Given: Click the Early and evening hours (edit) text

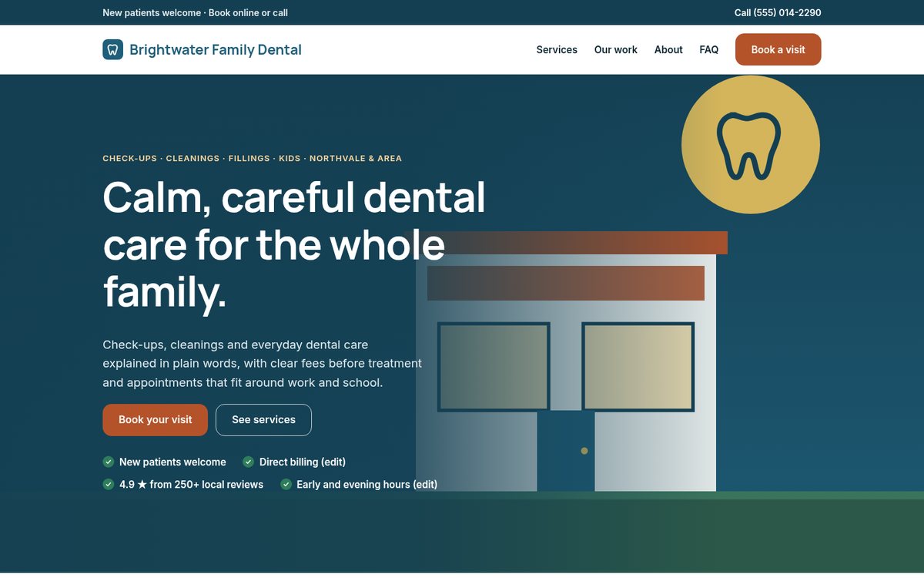Looking at the screenshot, I should 367,484.
